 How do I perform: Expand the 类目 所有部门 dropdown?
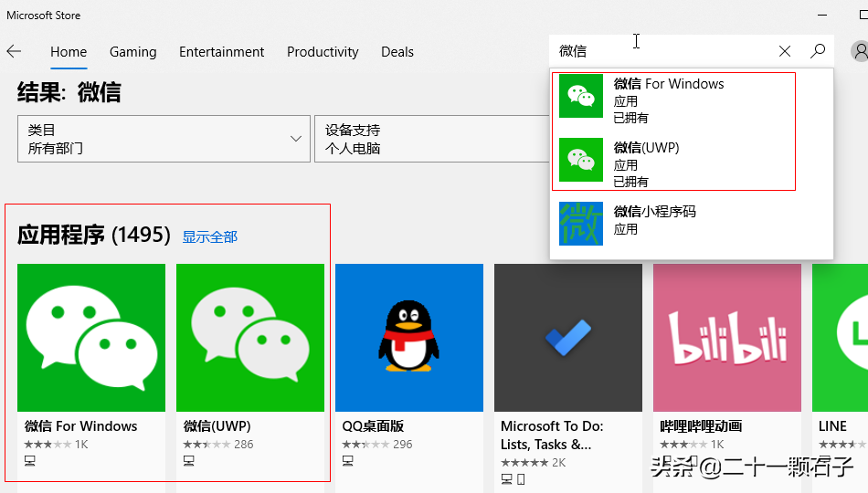[164, 139]
